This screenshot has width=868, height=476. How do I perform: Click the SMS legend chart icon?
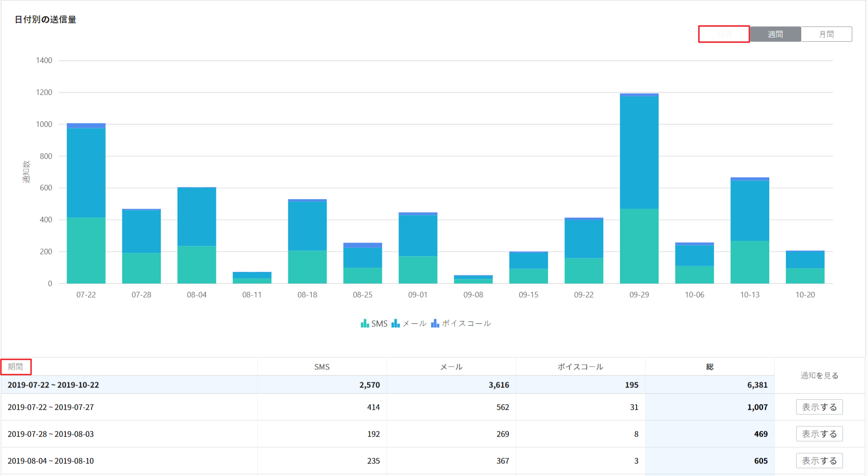(x=365, y=323)
